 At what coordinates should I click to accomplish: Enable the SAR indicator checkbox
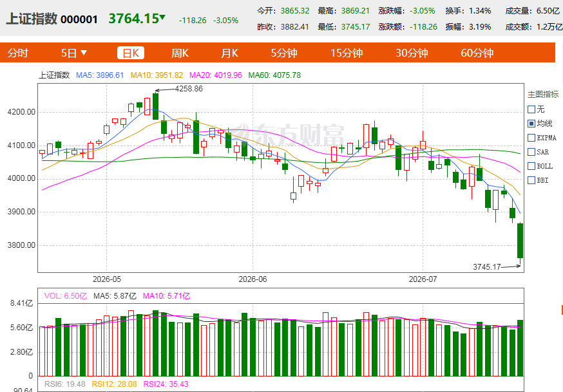pyautogui.click(x=531, y=152)
